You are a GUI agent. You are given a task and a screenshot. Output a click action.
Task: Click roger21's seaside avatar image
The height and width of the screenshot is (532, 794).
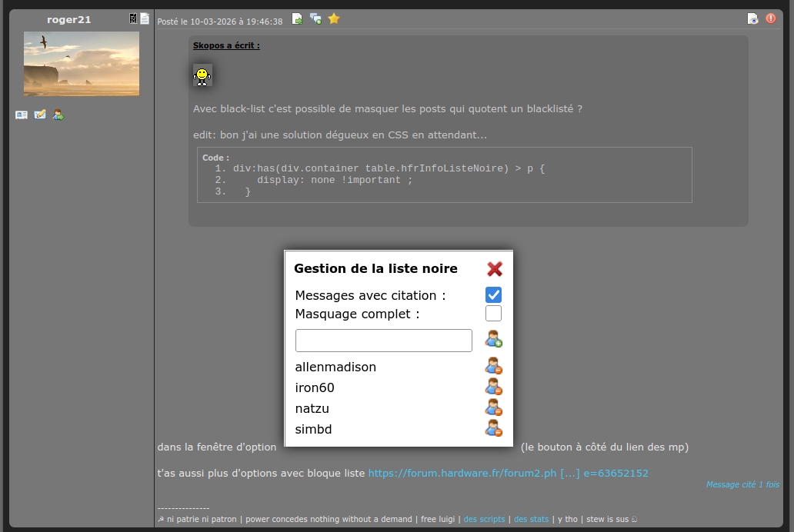(82, 64)
